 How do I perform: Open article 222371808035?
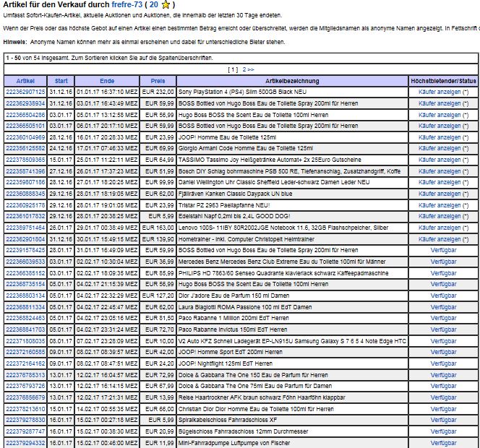pos(25,341)
